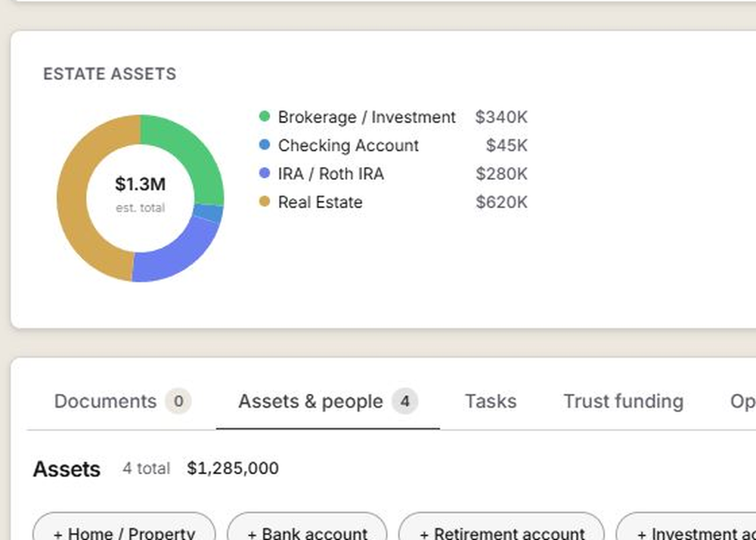This screenshot has height=540, width=756.
Task: Select the small blue Checking donut segment
Action: [209, 213]
